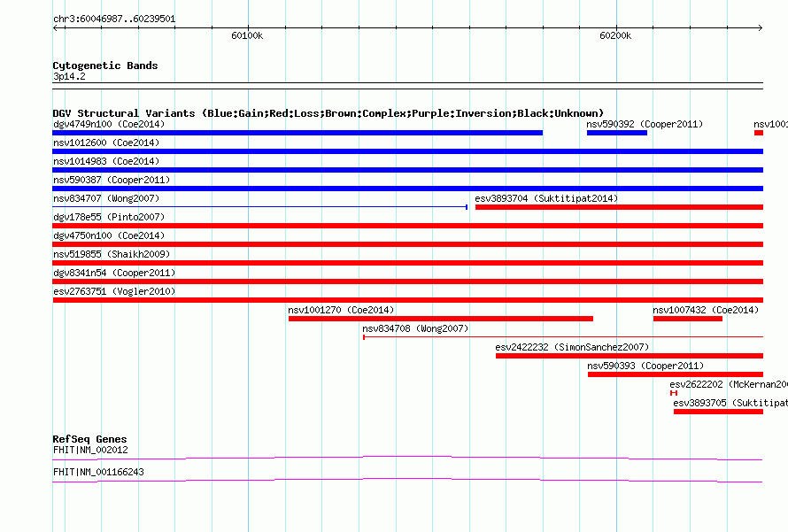Open the nsv590387 (Cooper2011) label

coord(112,180)
